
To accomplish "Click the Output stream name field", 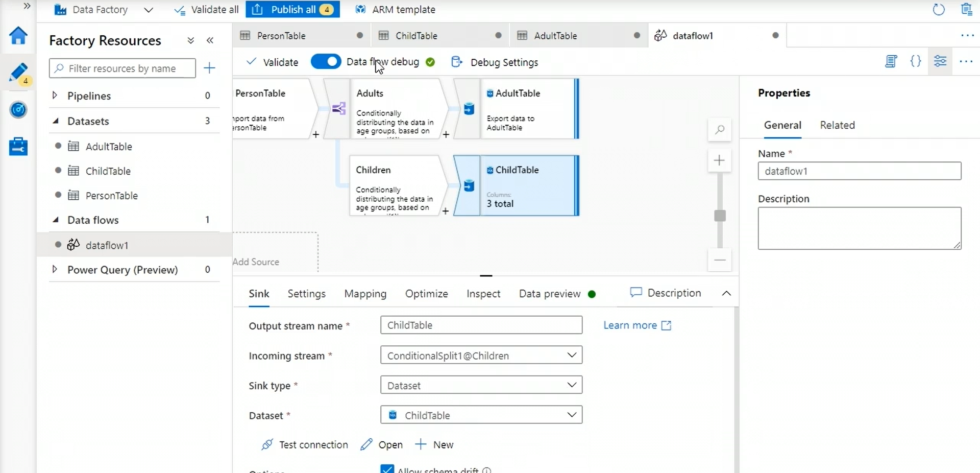I will click(x=481, y=325).
